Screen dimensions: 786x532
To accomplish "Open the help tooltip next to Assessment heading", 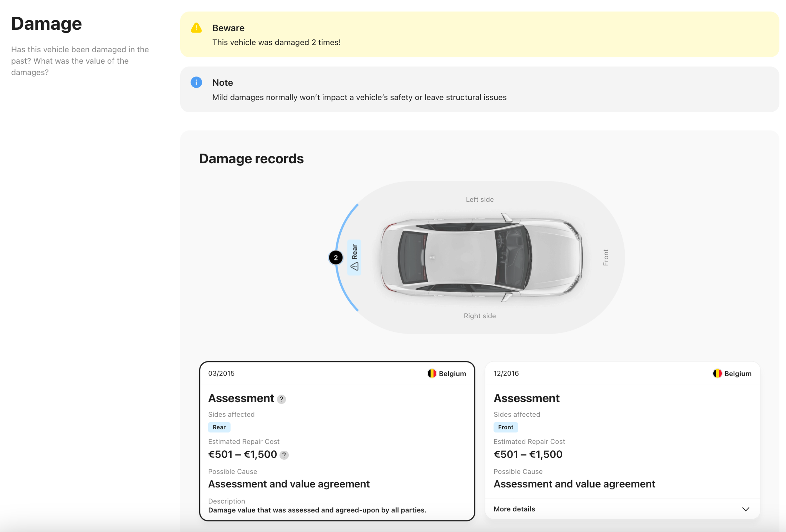I will click(281, 399).
